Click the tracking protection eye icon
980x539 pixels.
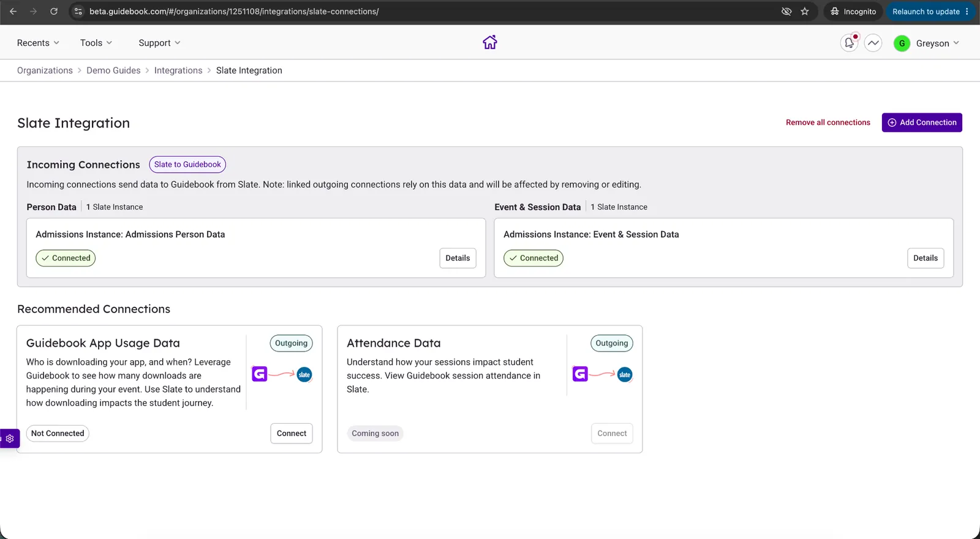(786, 12)
